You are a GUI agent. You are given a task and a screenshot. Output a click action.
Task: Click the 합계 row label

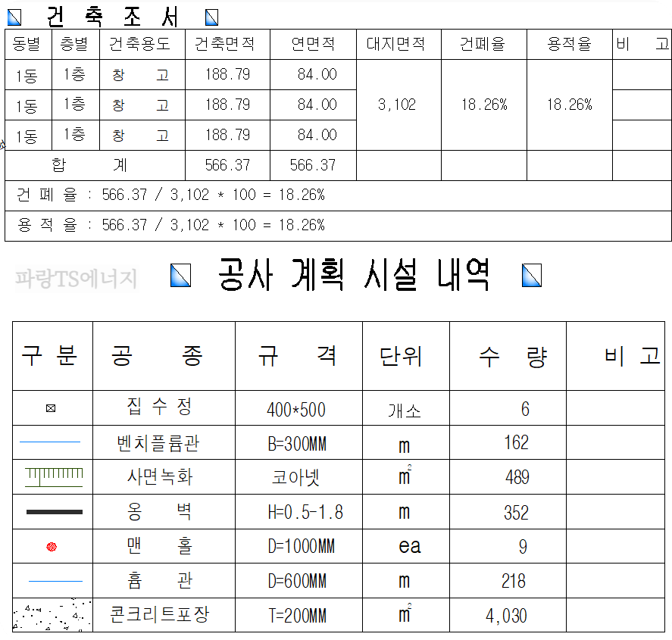click(89, 165)
